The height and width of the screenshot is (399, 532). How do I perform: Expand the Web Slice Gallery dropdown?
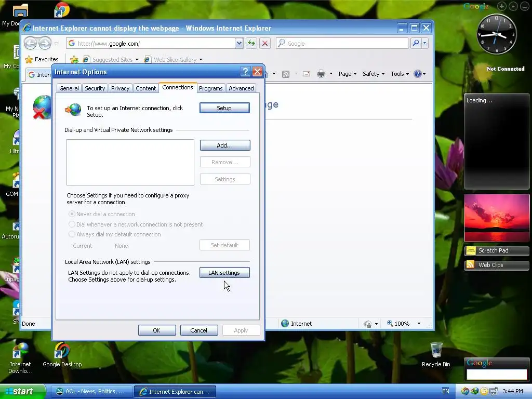(x=201, y=60)
